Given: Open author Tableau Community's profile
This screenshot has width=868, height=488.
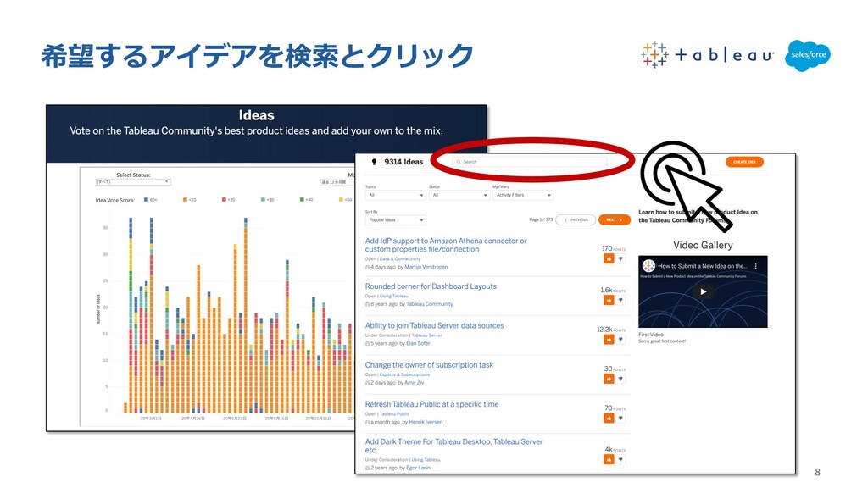Looking at the screenshot, I should 430,304.
